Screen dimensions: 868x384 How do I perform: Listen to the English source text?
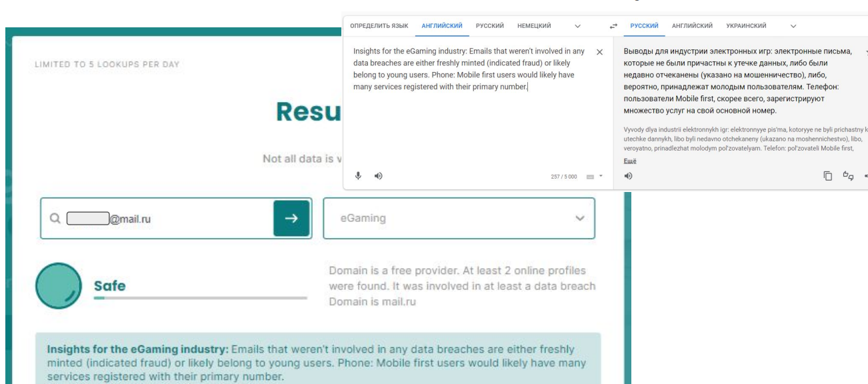coord(378,176)
